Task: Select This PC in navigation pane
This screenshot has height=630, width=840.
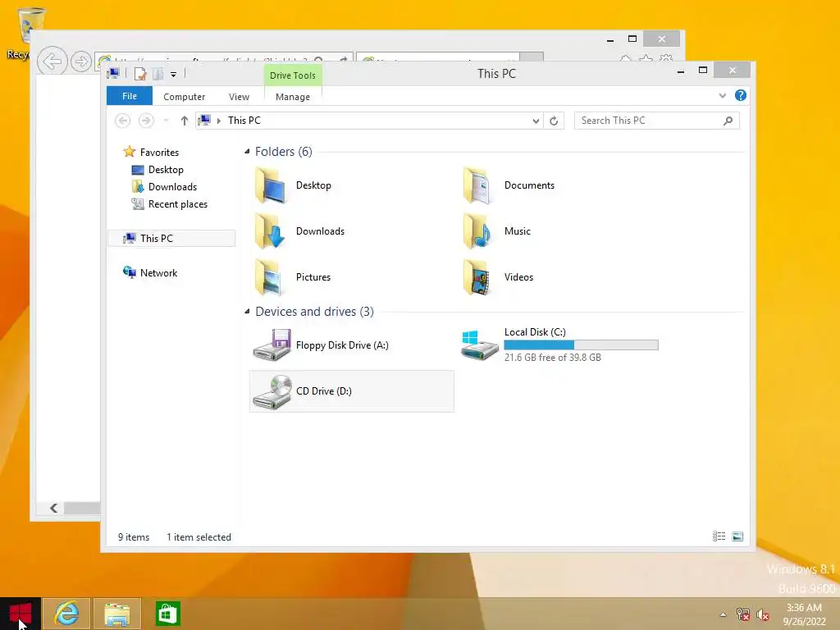Action: (x=171, y=239)
